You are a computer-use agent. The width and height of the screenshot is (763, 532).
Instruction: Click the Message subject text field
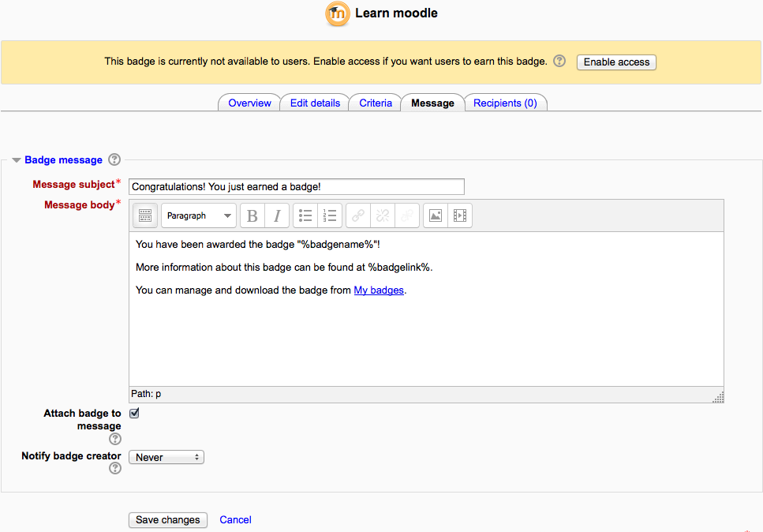[x=297, y=187]
